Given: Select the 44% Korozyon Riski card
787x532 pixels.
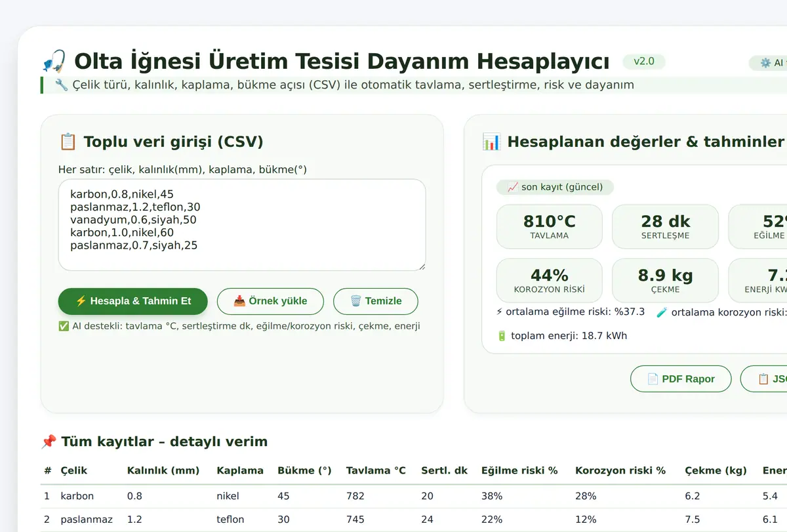Looking at the screenshot, I should 549,280.
